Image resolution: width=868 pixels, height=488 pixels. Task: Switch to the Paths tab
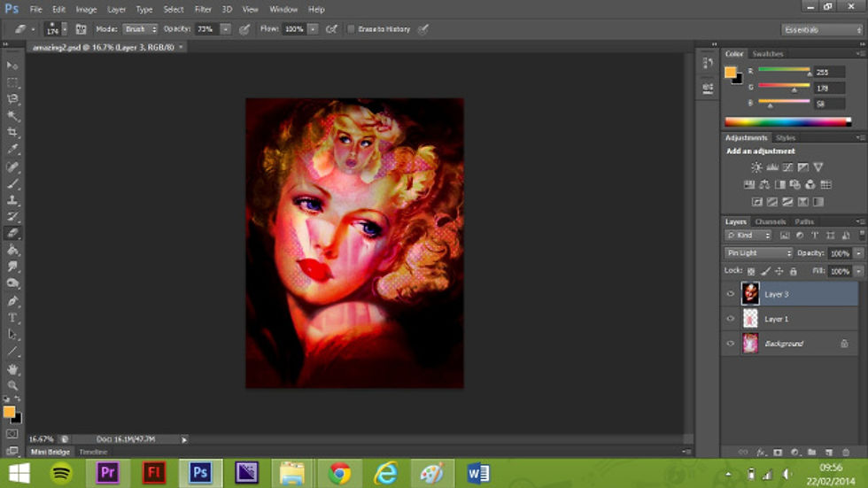click(804, 221)
